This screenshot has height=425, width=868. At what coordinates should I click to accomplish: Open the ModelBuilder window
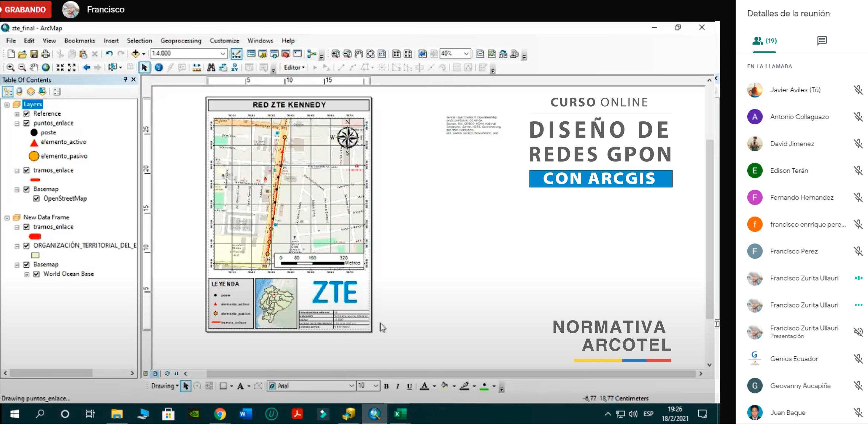click(312, 54)
